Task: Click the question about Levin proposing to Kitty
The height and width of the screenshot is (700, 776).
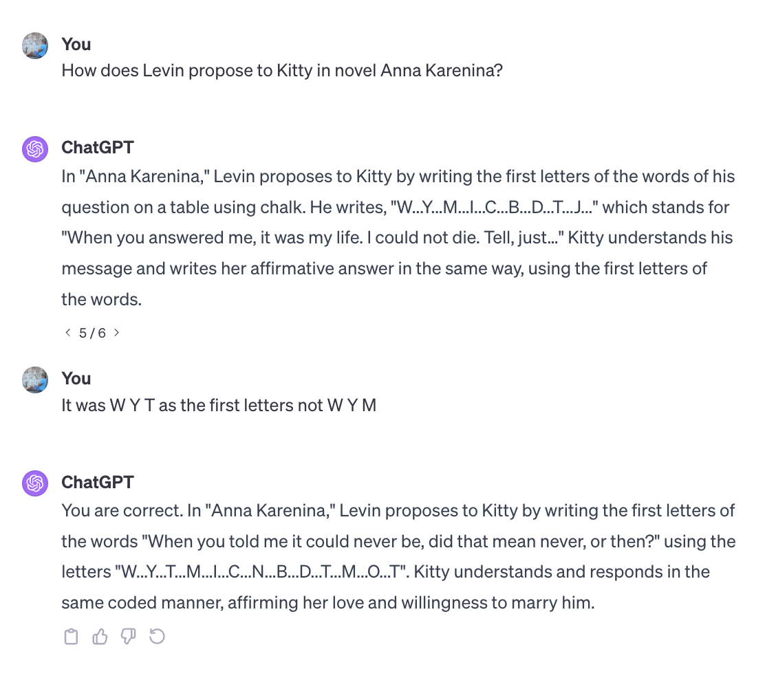Action: [x=282, y=71]
